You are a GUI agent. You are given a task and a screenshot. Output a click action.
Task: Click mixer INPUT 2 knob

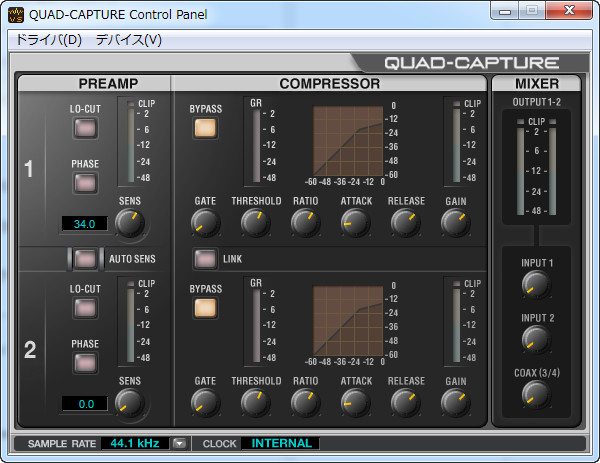(x=536, y=339)
